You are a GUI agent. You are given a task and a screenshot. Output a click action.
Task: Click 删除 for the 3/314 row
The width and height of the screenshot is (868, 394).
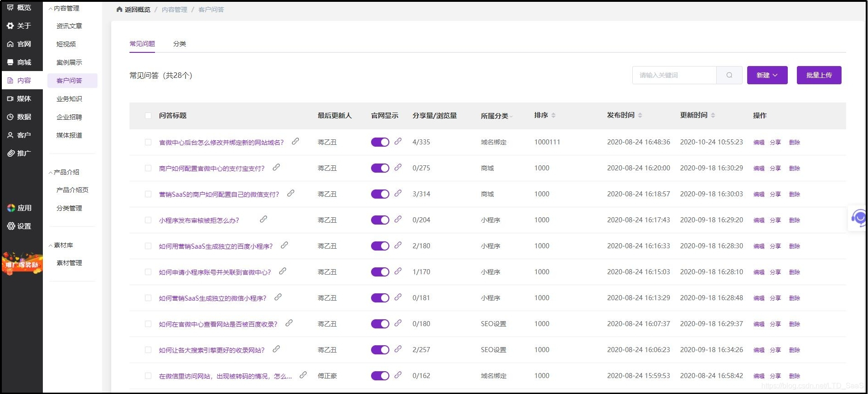tap(795, 194)
